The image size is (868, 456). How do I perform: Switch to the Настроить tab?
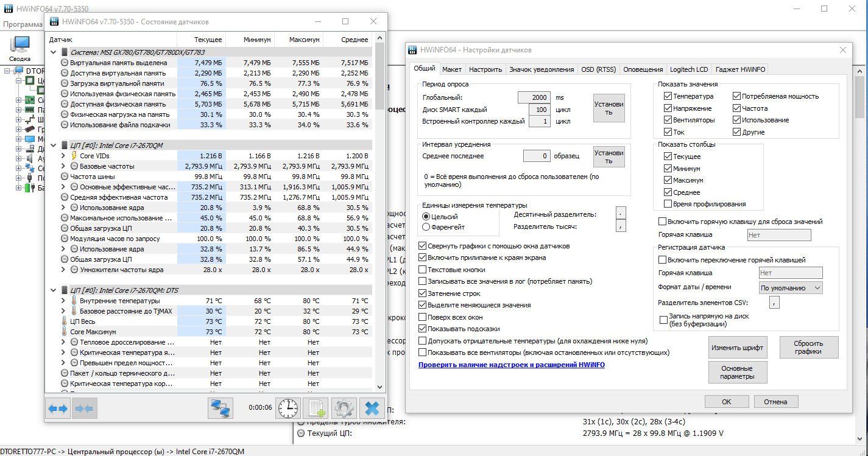(x=485, y=69)
